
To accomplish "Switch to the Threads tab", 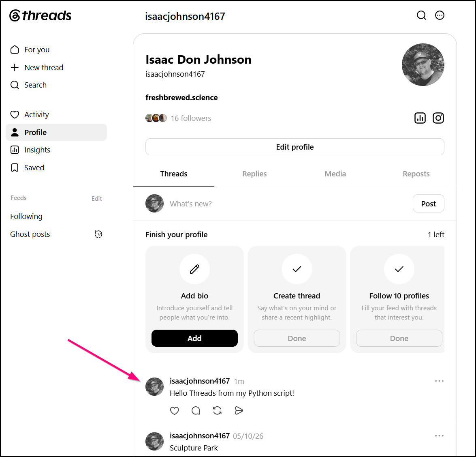I will click(174, 174).
